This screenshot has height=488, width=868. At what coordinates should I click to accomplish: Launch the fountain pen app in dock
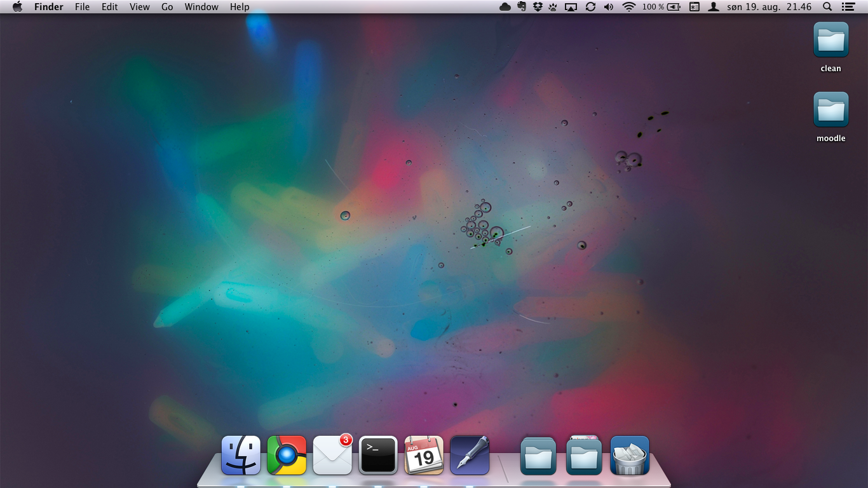(470, 455)
